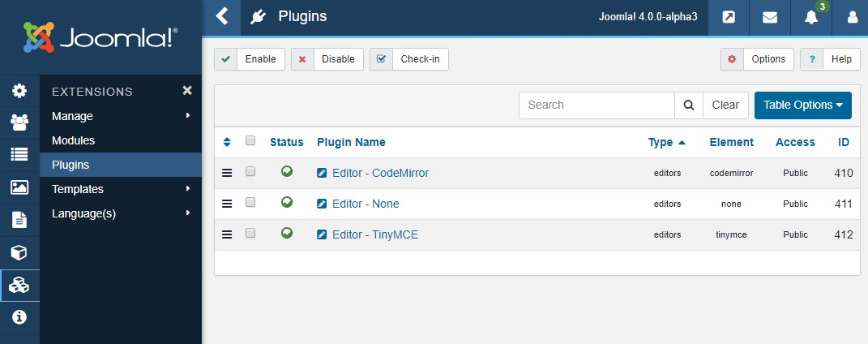Collapse the sidebar with the back chevron
This screenshot has width=868, height=344.
point(221,16)
